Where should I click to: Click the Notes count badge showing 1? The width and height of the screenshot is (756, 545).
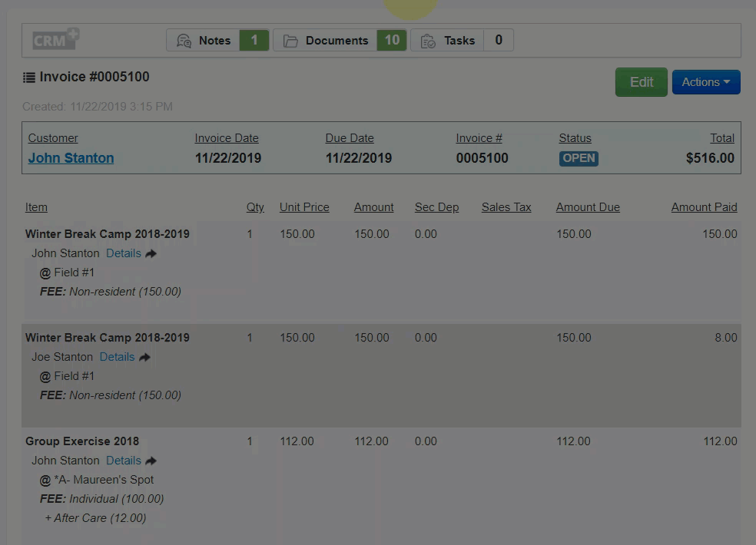[x=254, y=41]
